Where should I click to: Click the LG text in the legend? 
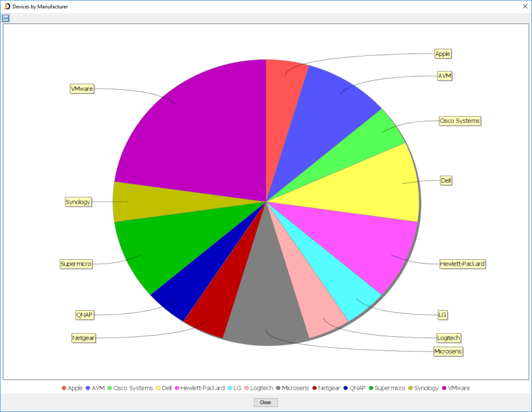[237, 388]
